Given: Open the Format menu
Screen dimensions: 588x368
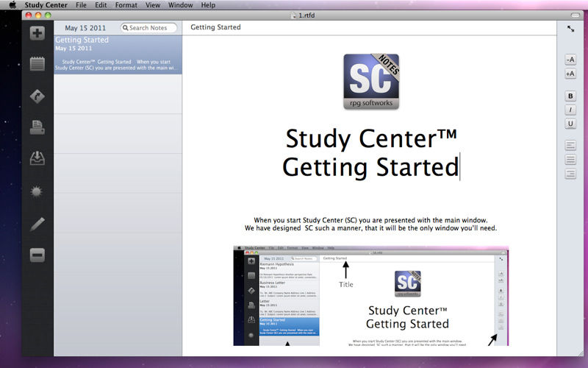Looking at the screenshot, I should click(x=126, y=5).
